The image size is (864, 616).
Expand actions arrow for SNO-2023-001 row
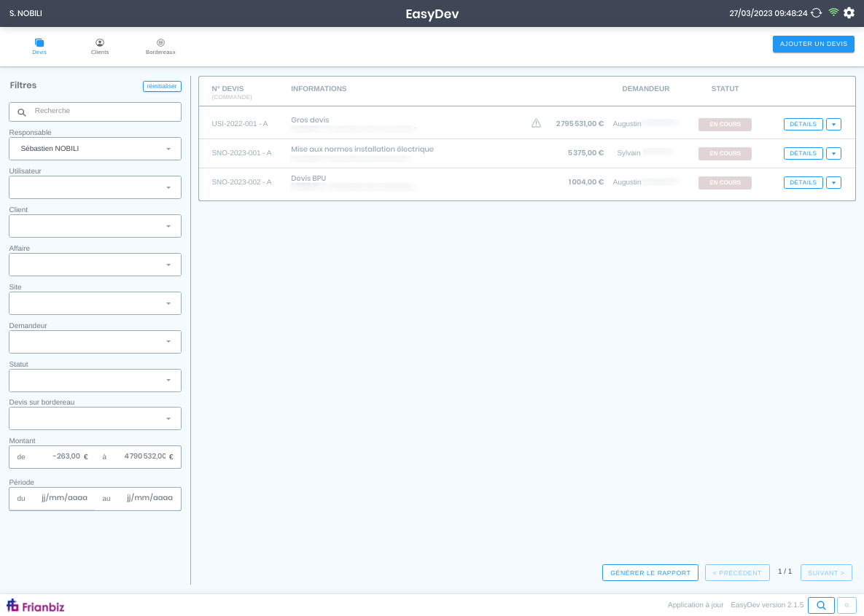pos(833,153)
